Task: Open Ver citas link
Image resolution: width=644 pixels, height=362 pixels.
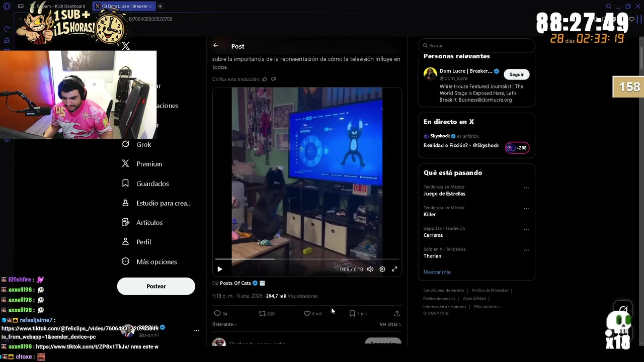Action: 390,324
